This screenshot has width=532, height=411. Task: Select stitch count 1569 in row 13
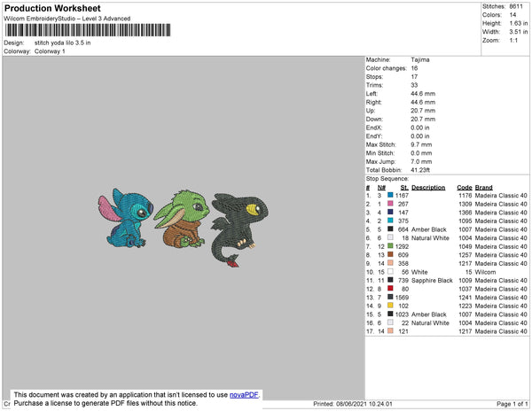402,297
